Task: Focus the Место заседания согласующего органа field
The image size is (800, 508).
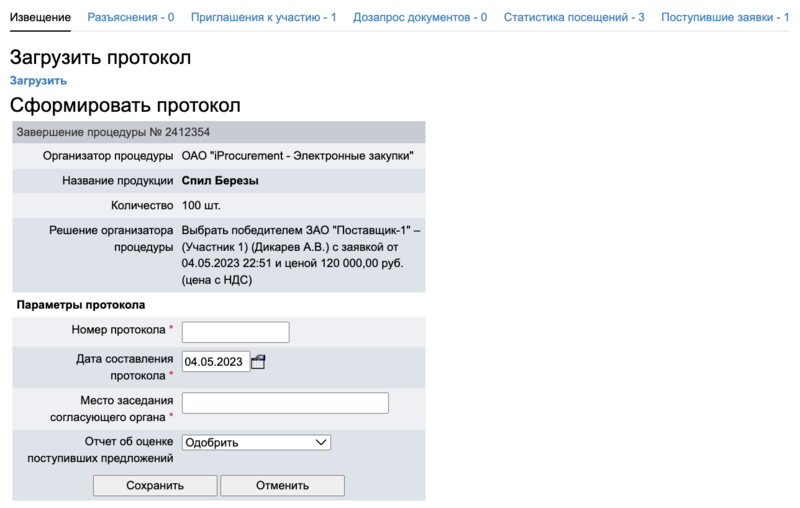Action: click(x=285, y=403)
